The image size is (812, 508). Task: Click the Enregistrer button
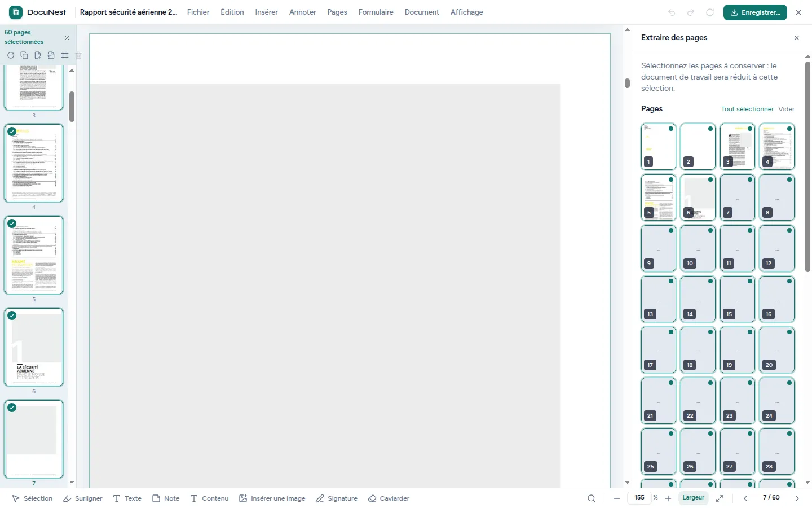tap(756, 12)
